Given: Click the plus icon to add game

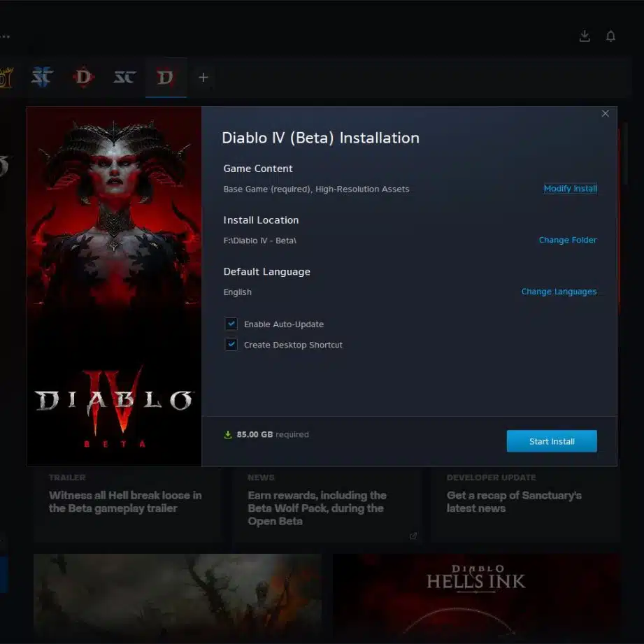Looking at the screenshot, I should 203,77.
